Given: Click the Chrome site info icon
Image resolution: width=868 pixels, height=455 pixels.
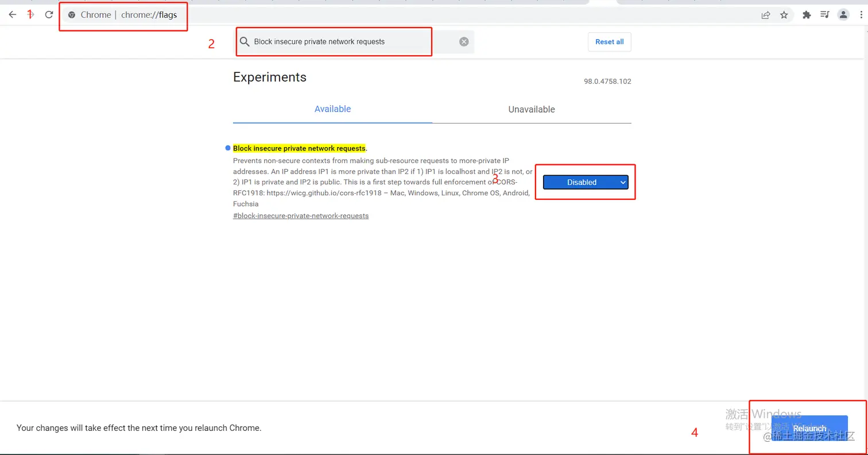Looking at the screenshot, I should pos(72,15).
